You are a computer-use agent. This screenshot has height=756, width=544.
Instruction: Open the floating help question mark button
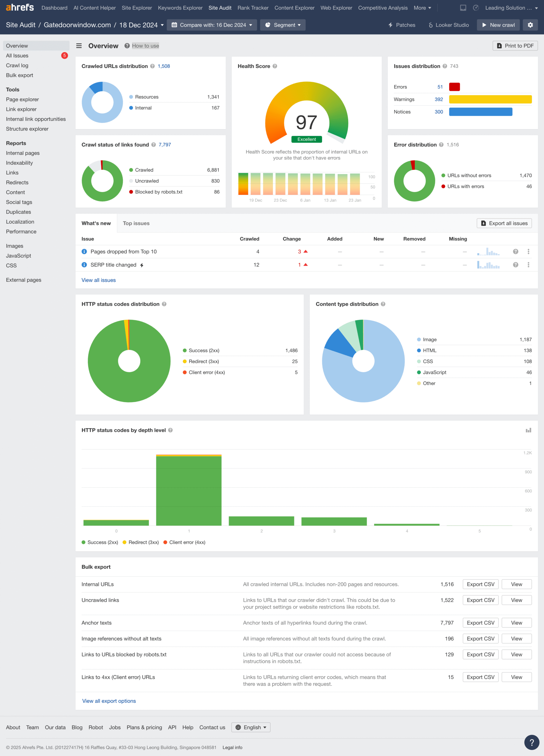(531, 742)
